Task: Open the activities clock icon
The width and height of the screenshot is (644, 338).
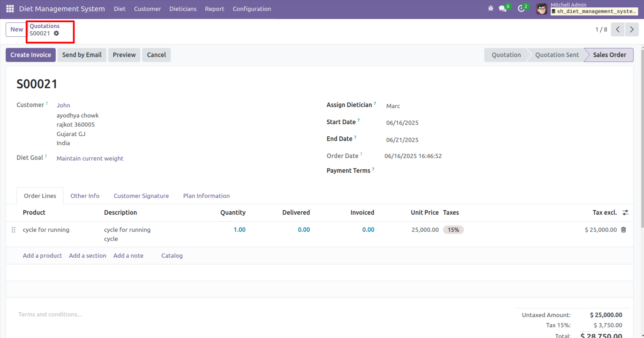Action: tap(521, 9)
